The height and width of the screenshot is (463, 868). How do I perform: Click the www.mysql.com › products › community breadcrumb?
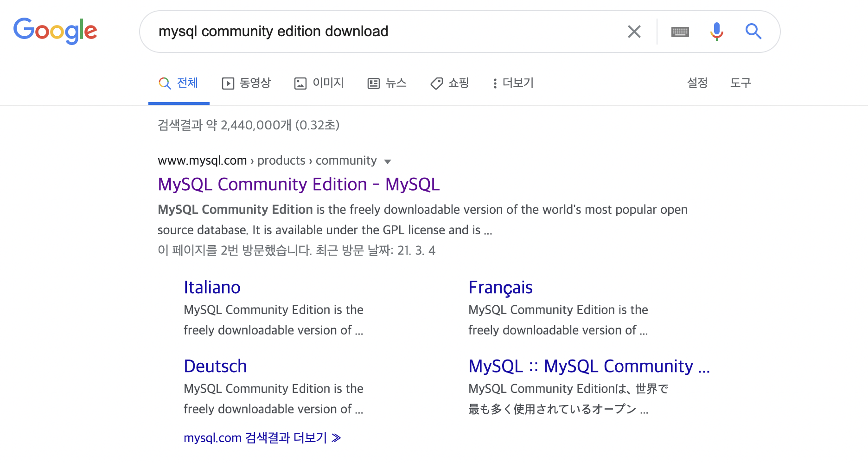tap(267, 161)
